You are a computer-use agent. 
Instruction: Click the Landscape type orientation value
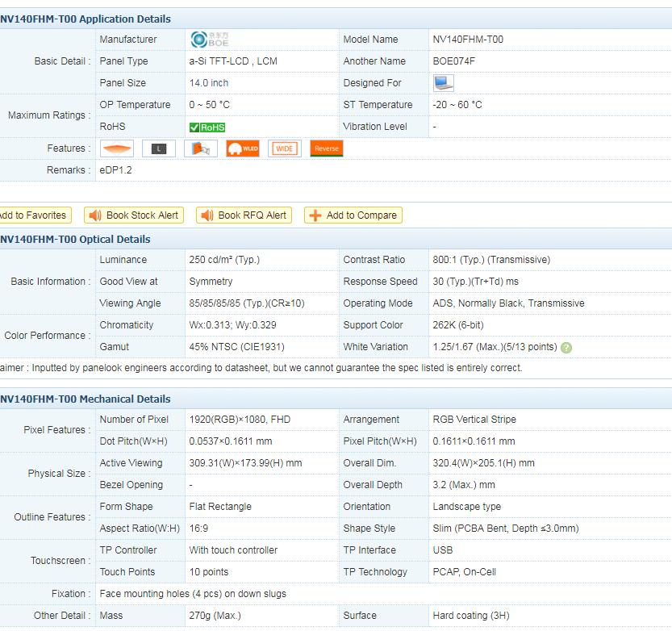point(467,507)
